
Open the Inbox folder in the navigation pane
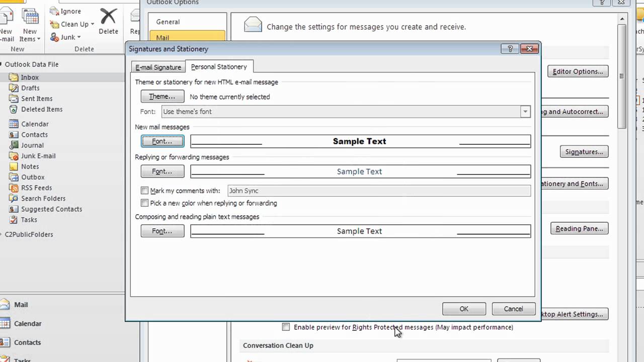(30, 77)
